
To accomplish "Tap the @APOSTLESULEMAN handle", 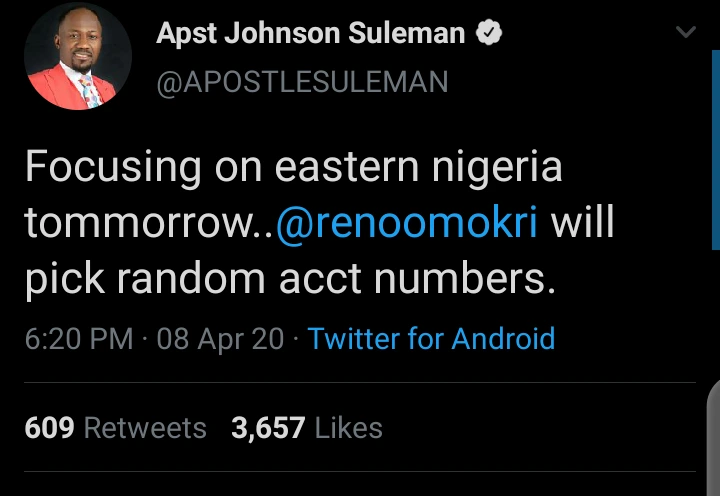I will 302,81.
